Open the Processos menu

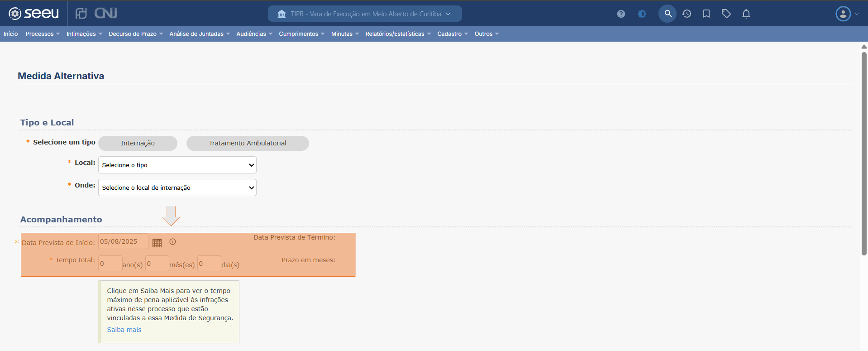(42, 34)
